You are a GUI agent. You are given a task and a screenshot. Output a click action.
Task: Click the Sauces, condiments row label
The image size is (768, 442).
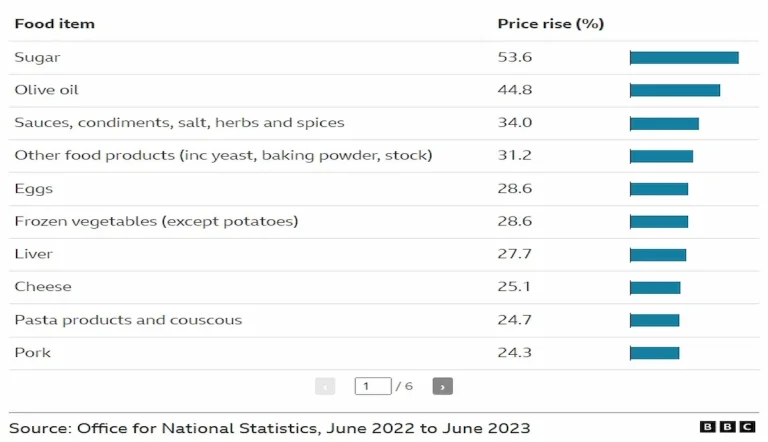(179, 123)
